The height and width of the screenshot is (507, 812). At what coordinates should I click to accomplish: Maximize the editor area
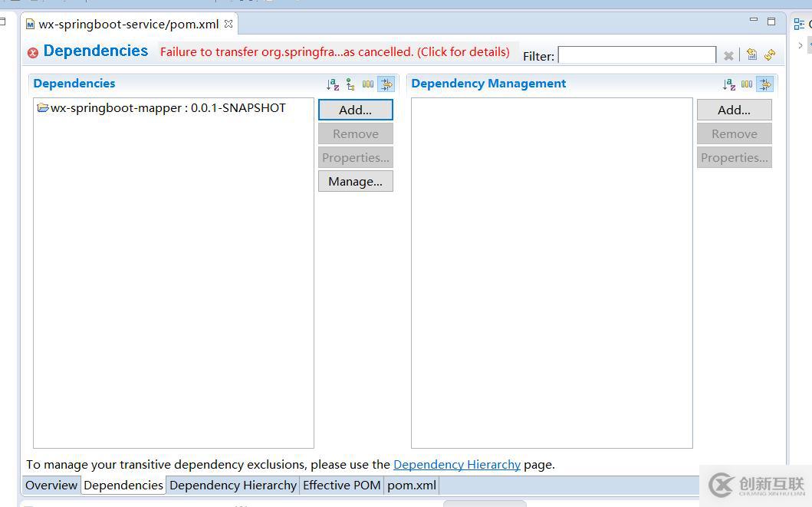[x=771, y=21]
